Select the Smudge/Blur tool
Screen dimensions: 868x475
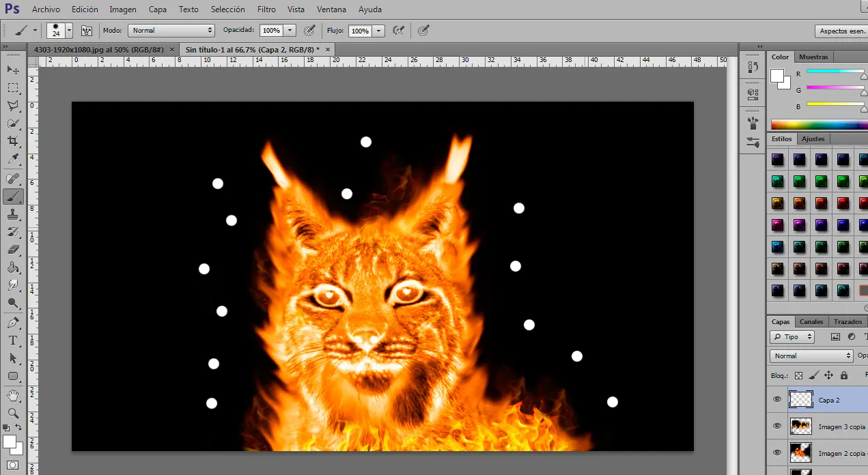click(13, 285)
